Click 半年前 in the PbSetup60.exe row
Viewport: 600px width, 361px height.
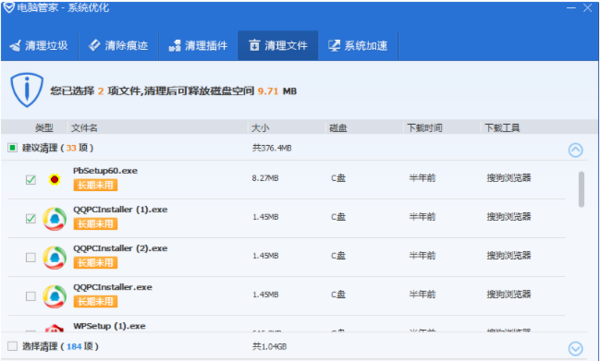(x=422, y=178)
